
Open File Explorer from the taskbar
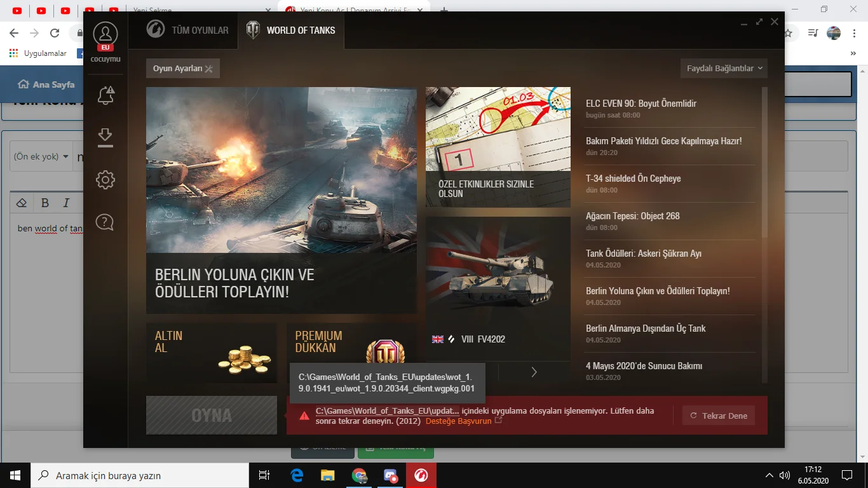[327, 475]
